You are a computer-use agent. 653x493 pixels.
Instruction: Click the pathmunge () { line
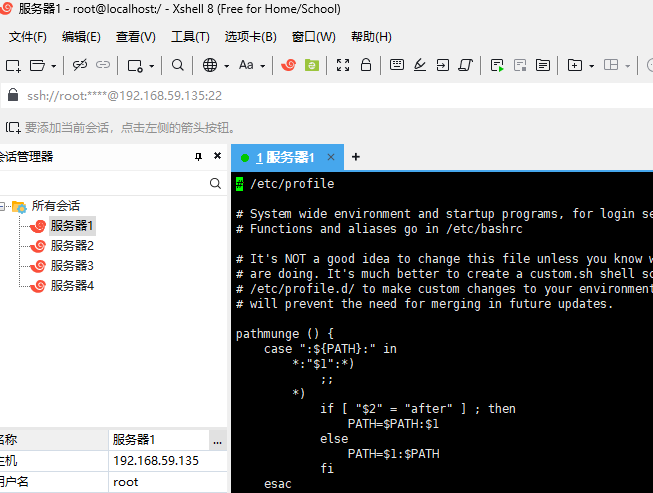click(285, 334)
